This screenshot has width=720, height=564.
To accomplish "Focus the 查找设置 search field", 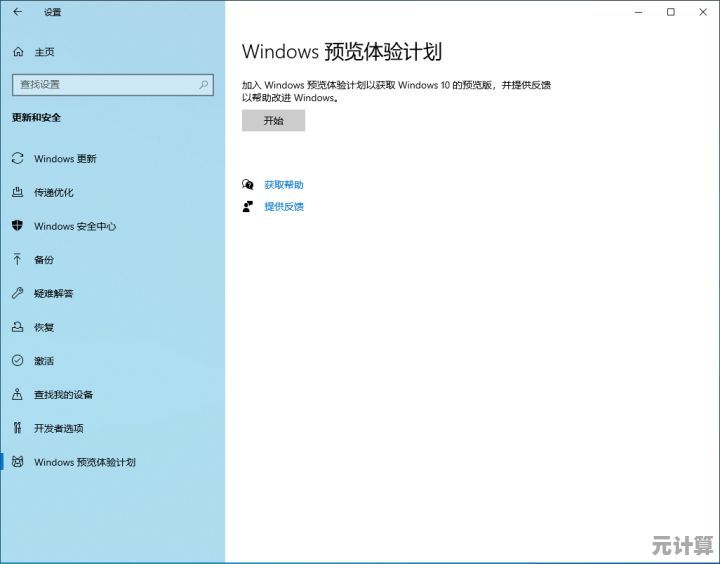I will (113, 85).
